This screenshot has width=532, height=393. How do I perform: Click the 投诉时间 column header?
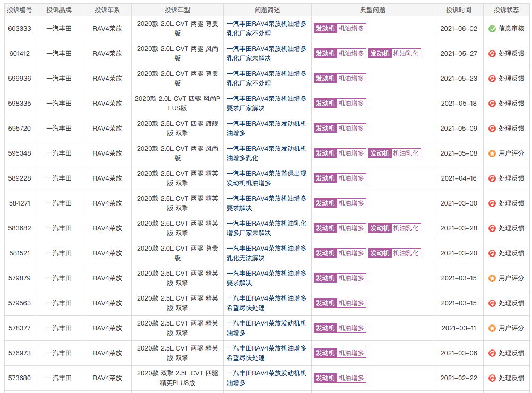pos(459,10)
